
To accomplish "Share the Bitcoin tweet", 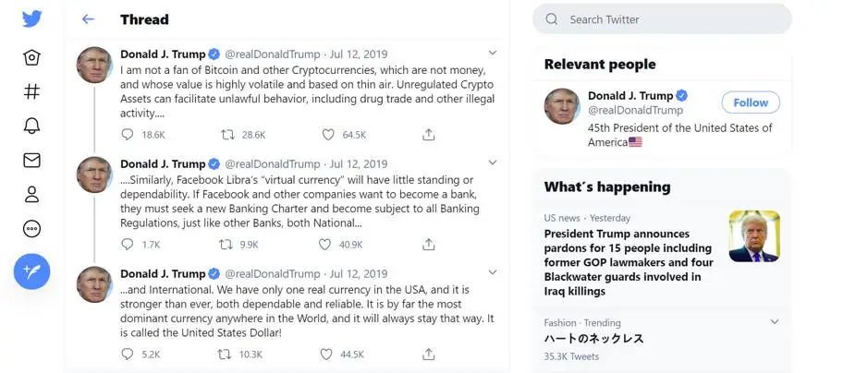I will click(428, 135).
